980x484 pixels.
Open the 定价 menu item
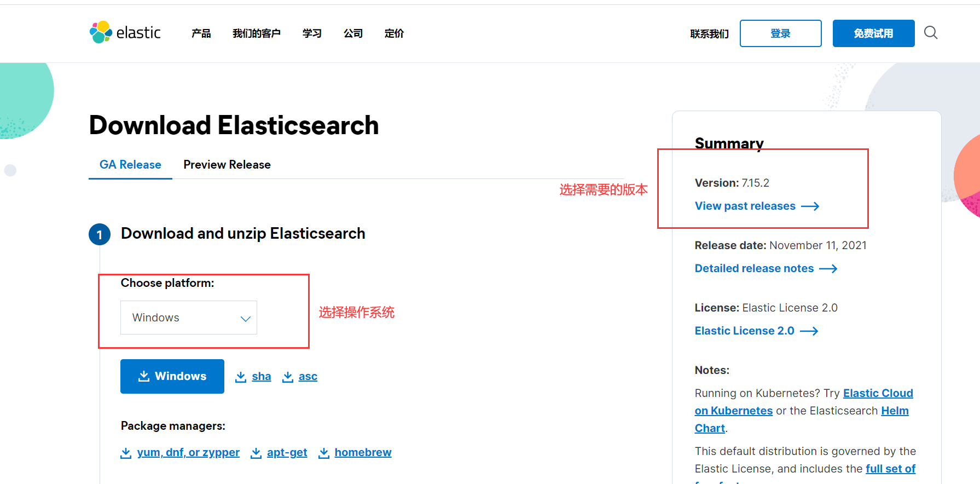[394, 33]
